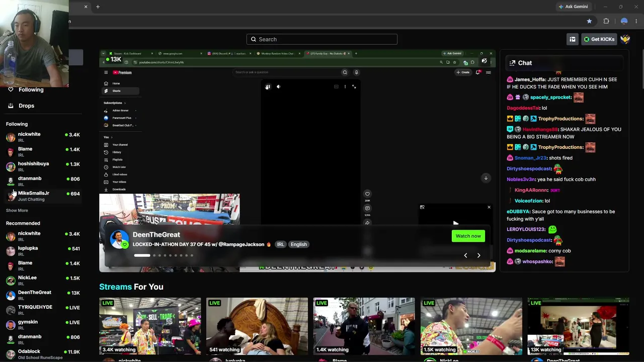644x362 pixels.
Task: Open DeenTheGreat in the Recommended list
Action: [x=43, y=295]
